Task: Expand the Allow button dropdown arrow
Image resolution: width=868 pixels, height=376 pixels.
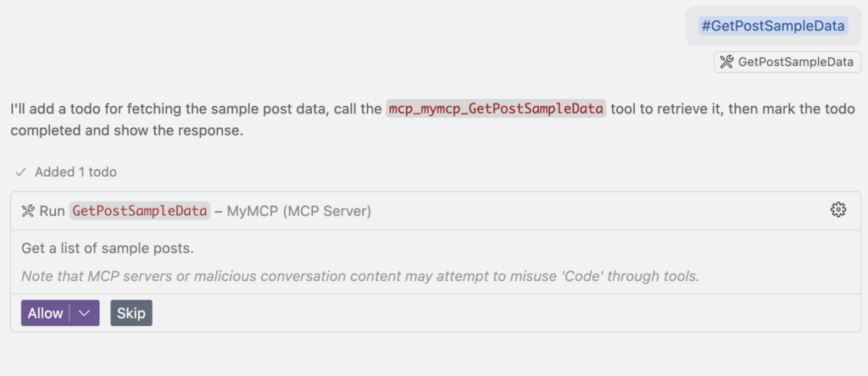Action: (83, 313)
